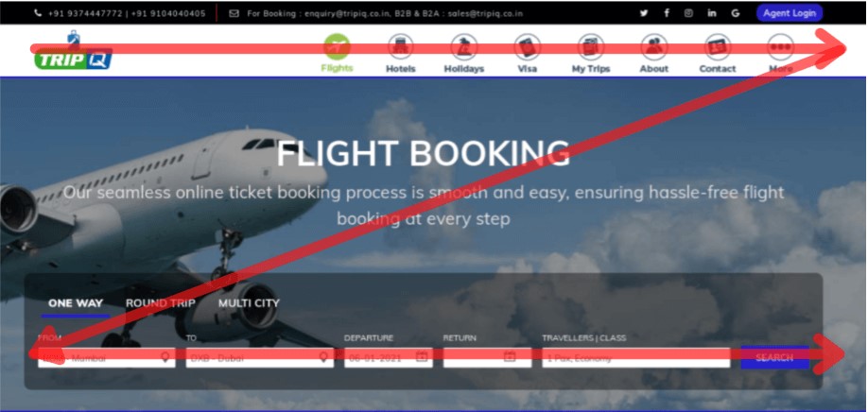Image resolution: width=868 pixels, height=412 pixels.
Task: Open the Flights navigation icon
Action: 337,47
